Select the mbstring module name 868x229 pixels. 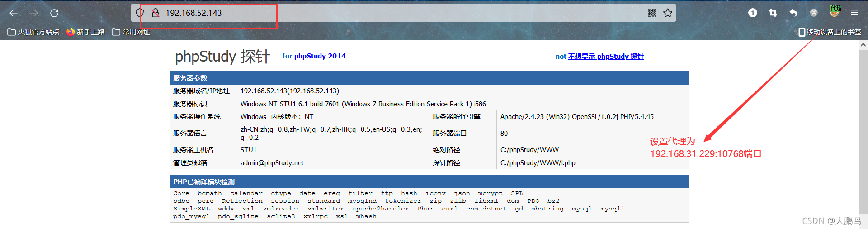pos(547,209)
